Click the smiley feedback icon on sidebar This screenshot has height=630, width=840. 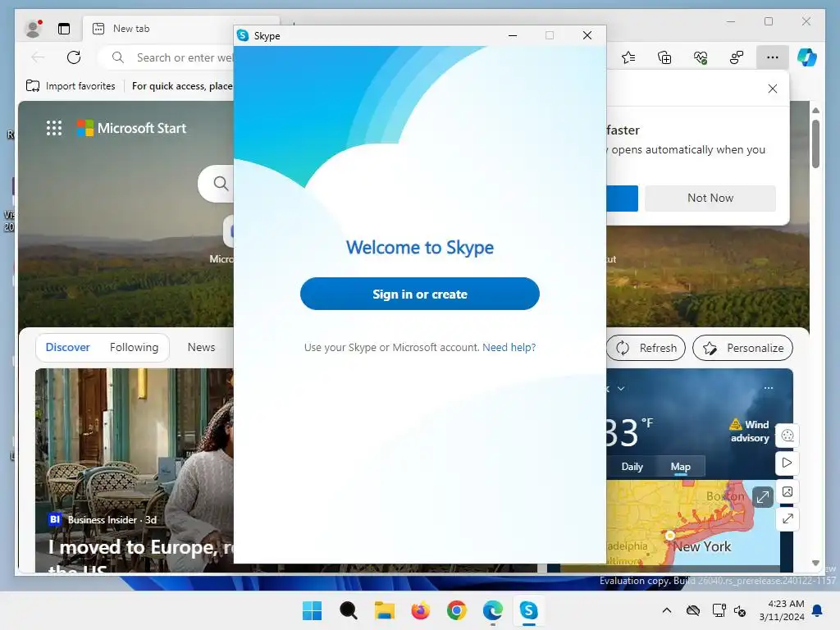click(787, 435)
